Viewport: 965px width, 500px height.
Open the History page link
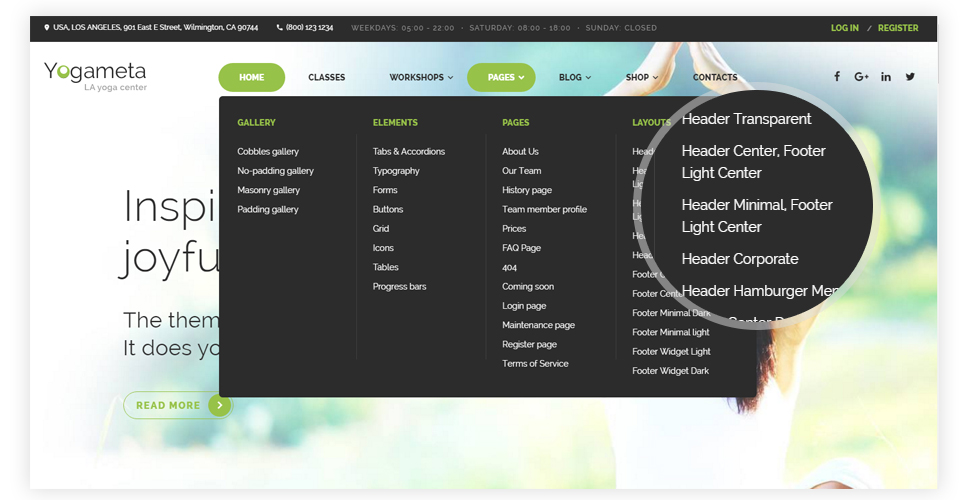[527, 190]
